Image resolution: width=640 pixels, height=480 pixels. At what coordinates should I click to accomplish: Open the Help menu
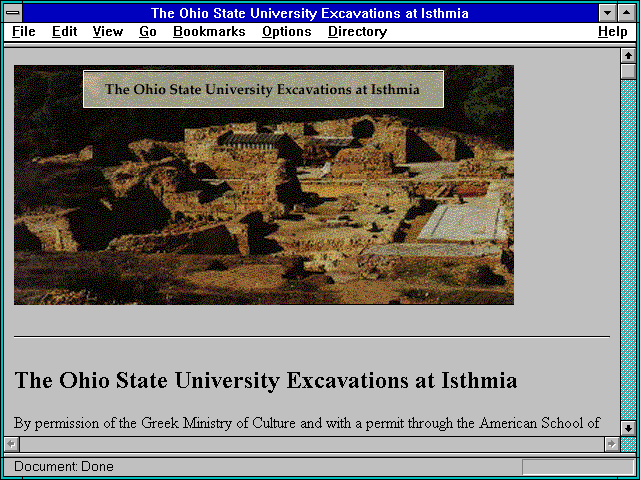613,32
